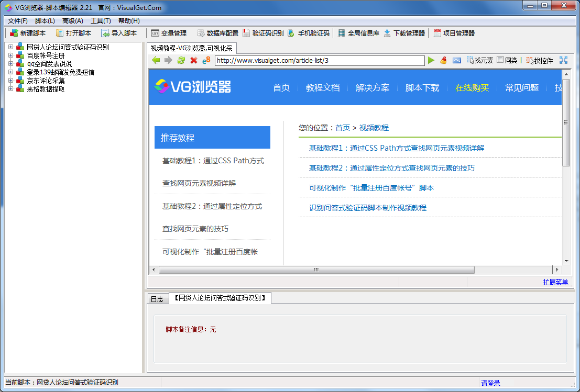Click the 请登录 login link
This screenshot has height=392, width=580.
tap(490, 383)
